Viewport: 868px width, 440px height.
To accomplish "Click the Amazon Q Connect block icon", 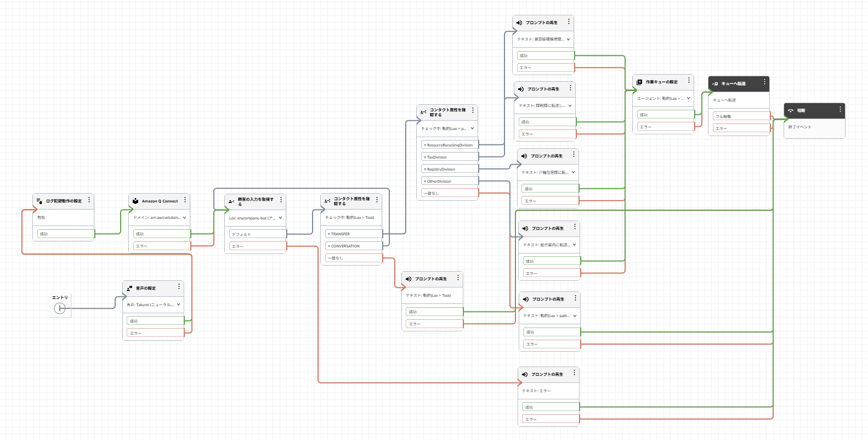I will pos(135,201).
